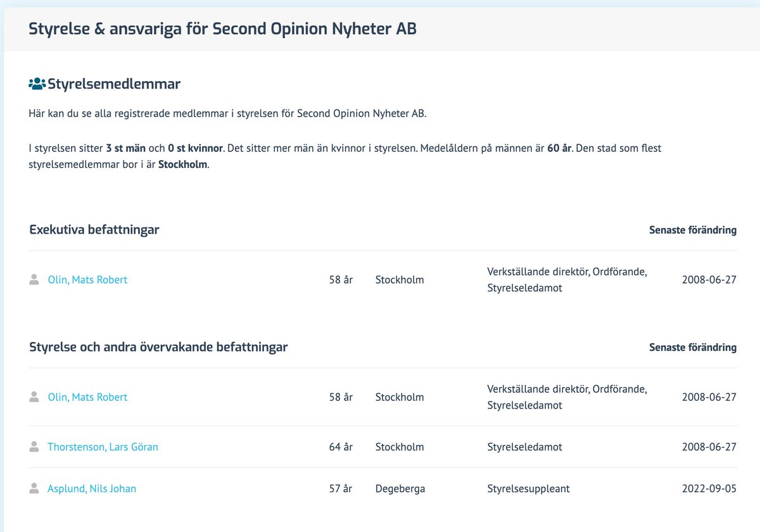The width and height of the screenshot is (760, 532).
Task: Click Styrelseledamot role in Thorstenson row
Action: pos(525,447)
